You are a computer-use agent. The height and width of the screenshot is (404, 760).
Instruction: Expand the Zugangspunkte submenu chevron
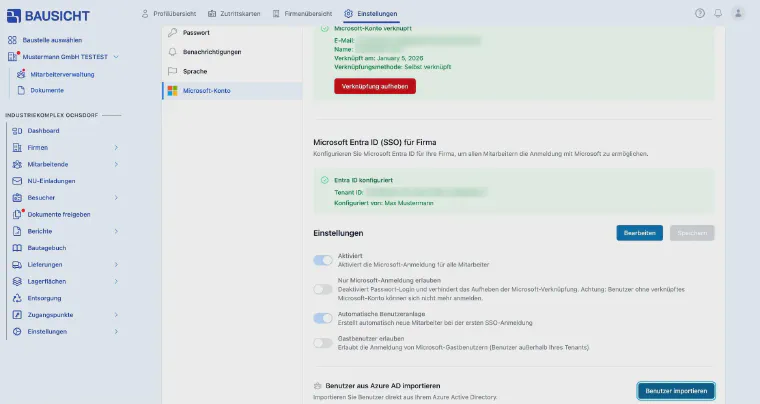coord(116,314)
